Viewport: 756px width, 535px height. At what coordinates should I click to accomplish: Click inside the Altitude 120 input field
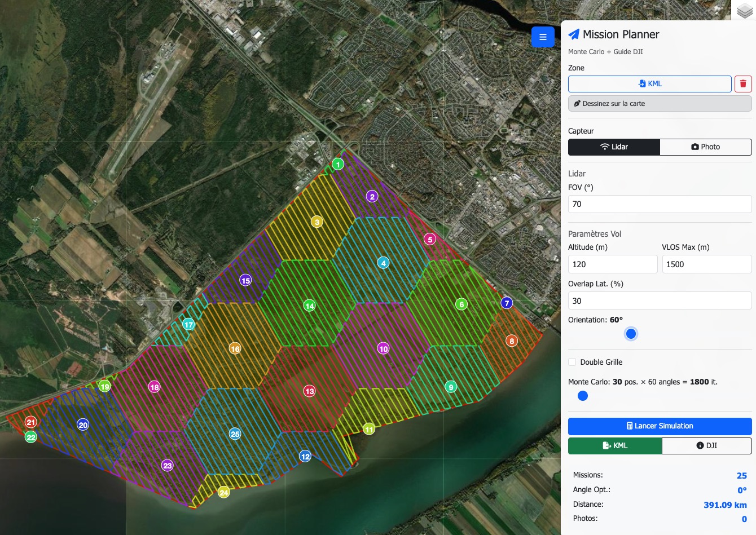(x=613, y=264)
